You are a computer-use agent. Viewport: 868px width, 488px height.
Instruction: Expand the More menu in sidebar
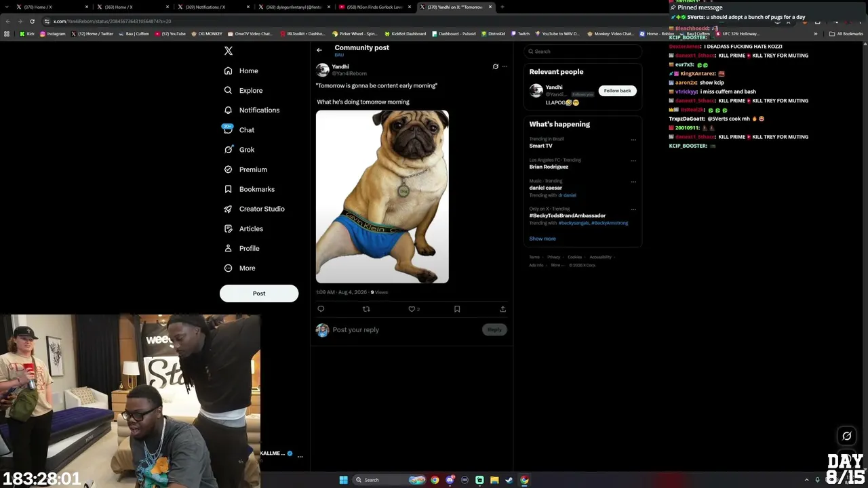[x=239, y=268]
